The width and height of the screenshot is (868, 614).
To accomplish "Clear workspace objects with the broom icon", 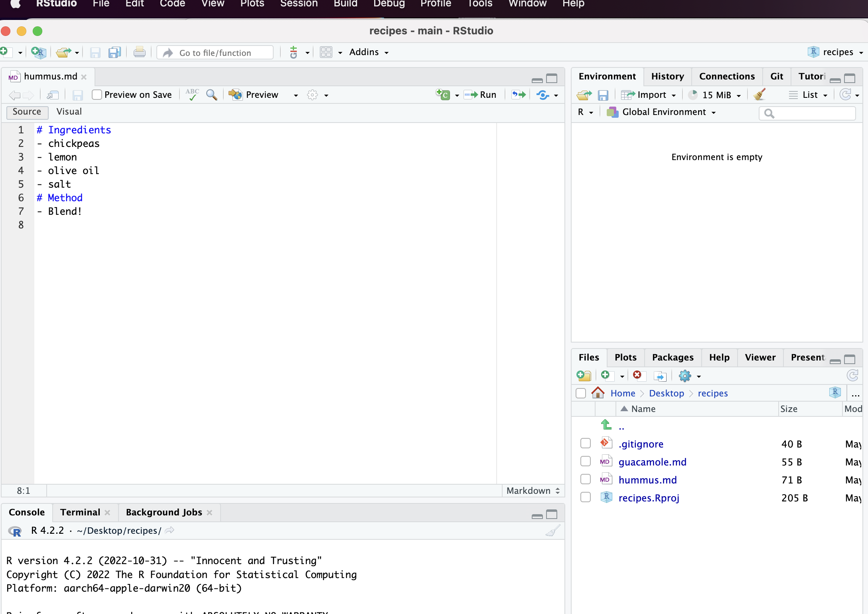I will coord(759,95).
